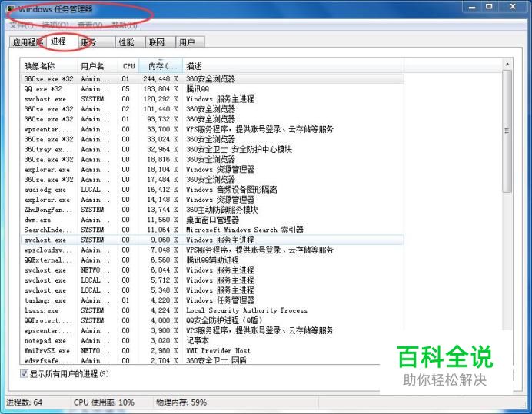
Task: Click description WMI Provider Host
Action: tap(218, 350)
